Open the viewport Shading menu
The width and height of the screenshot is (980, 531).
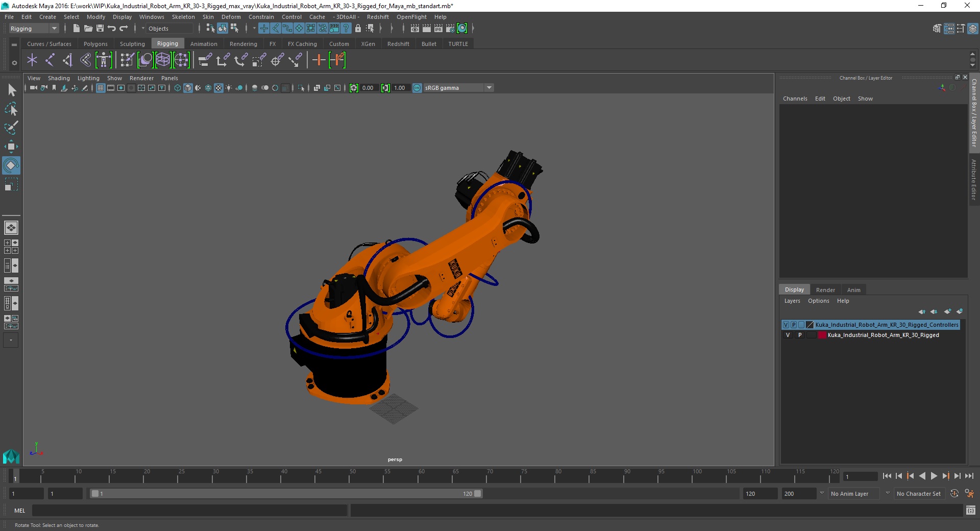[x=59, y=78]
